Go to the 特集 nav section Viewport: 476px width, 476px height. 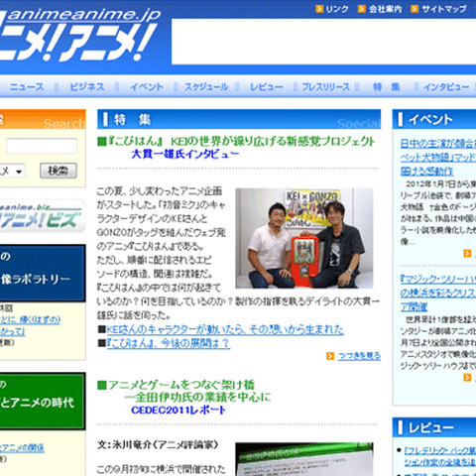(387, 87)
